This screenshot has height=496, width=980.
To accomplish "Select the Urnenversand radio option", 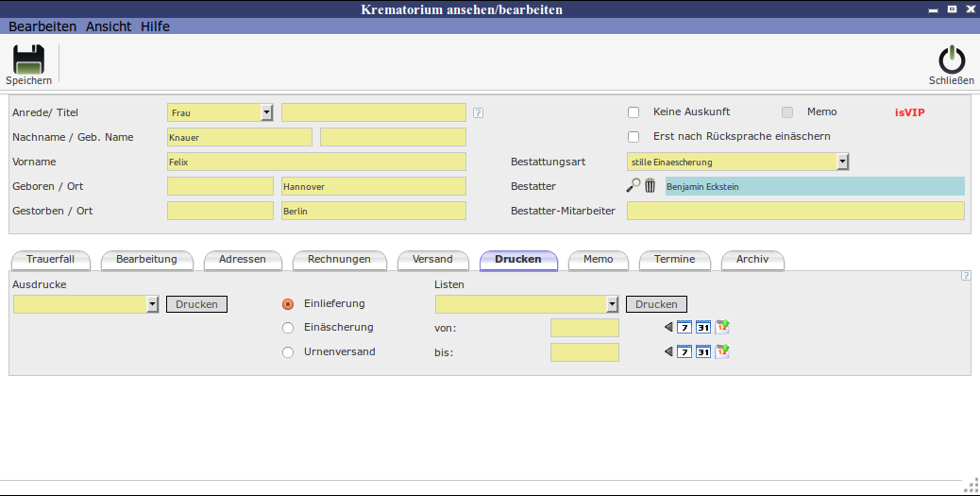I will (288, 352).
